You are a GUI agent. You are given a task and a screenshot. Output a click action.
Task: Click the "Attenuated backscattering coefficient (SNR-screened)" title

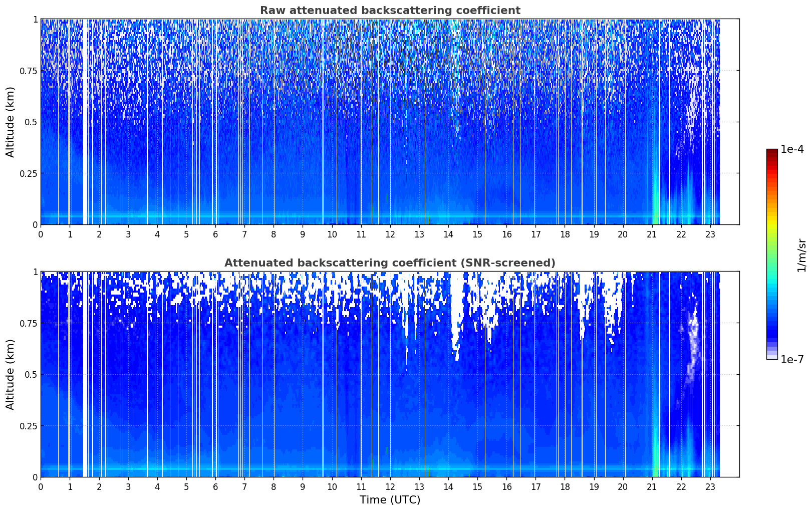point(390,263)
